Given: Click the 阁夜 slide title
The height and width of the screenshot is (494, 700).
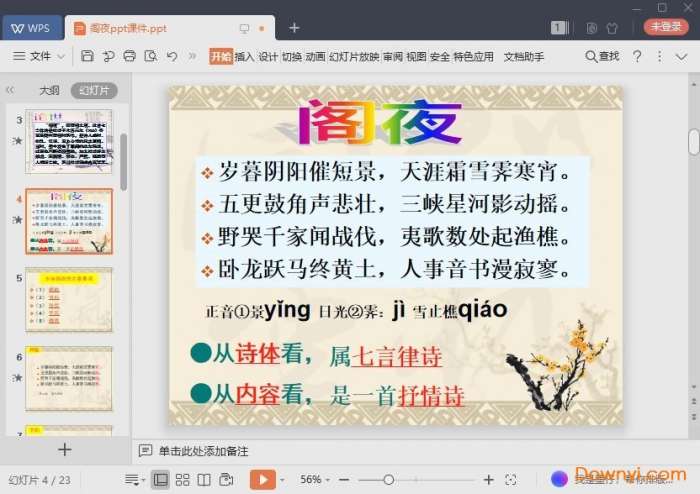Looking at the screenshot, I should click(380, 122).
